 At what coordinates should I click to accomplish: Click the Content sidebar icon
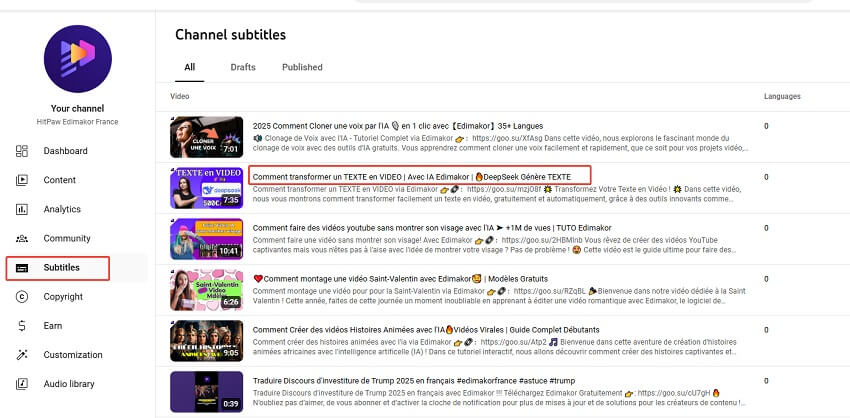click(x=22, y=180)
